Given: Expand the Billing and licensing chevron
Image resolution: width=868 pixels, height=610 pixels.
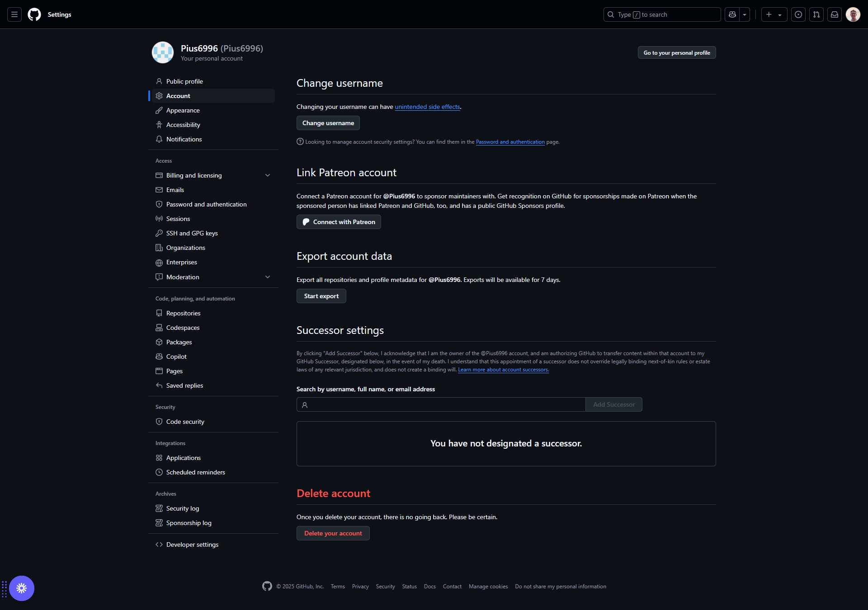Looking at the screenshot, I should [x=268, y=175].
